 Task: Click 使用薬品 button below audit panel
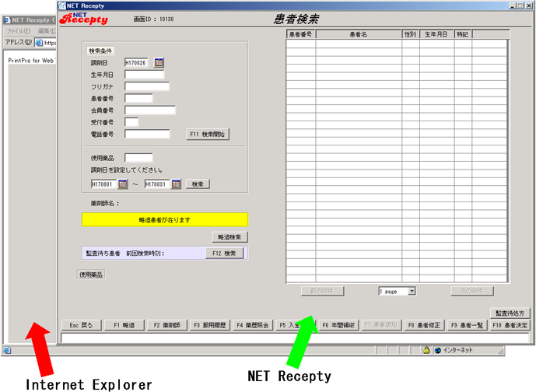pos(91,275)
